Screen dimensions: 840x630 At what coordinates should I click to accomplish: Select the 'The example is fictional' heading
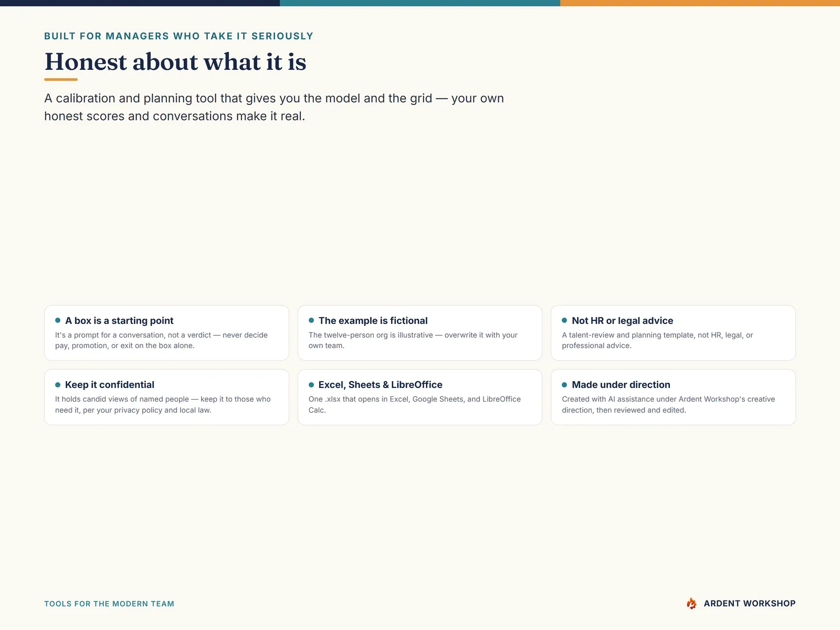373,321
